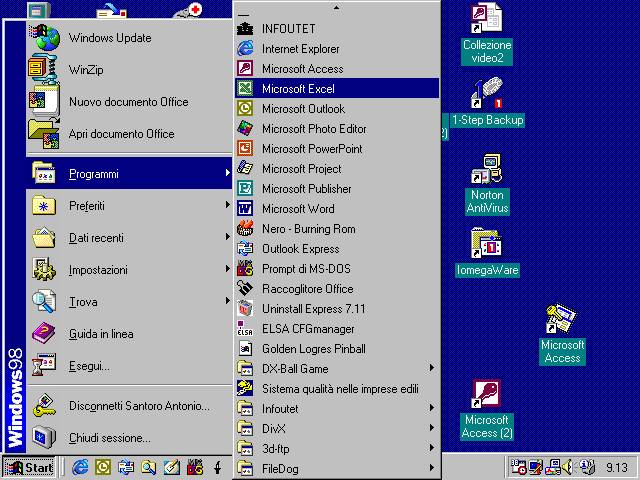640x480 pixels.
Task: Click the Windows Update label
Action: coord(110,38)
